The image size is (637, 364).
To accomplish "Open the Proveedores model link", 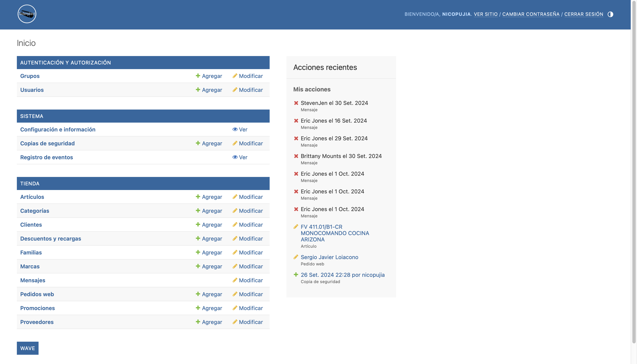I will (37, 322).
